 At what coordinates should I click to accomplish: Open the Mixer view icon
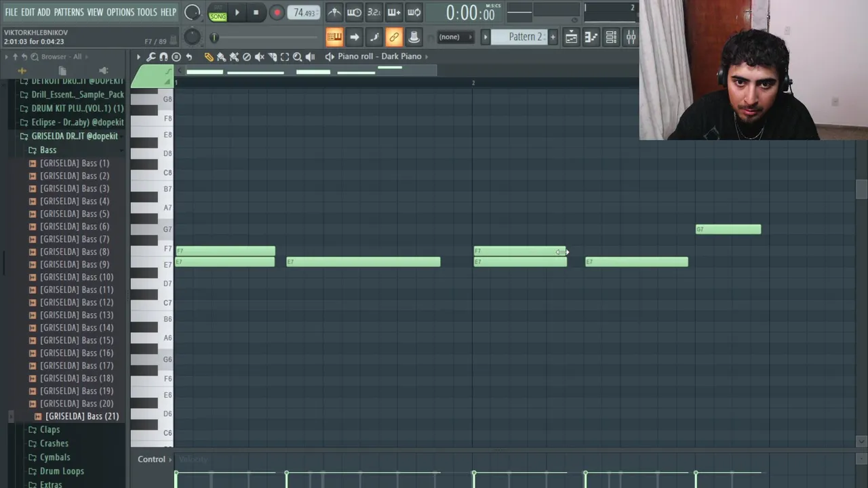(631, 37)
